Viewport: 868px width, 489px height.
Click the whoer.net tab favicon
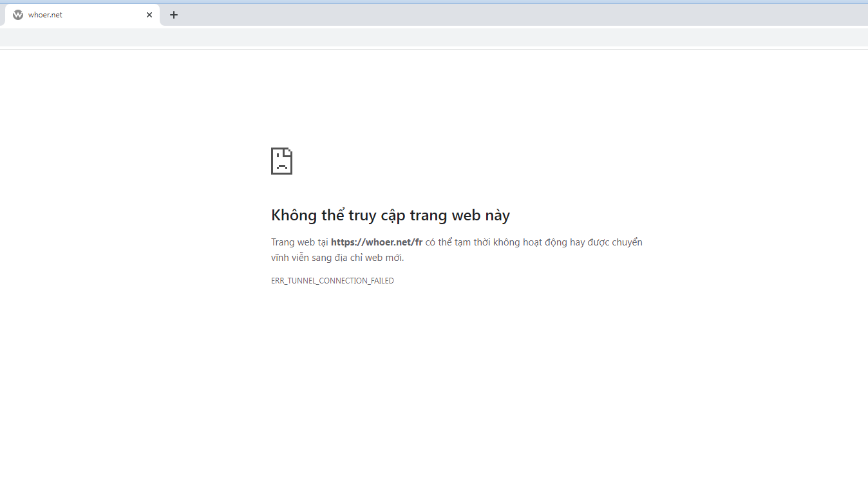[18, 15]
